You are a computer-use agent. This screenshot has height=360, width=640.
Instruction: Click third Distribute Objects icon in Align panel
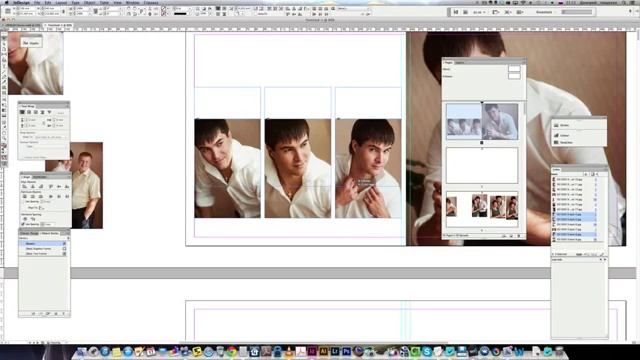tap(41, 196)
